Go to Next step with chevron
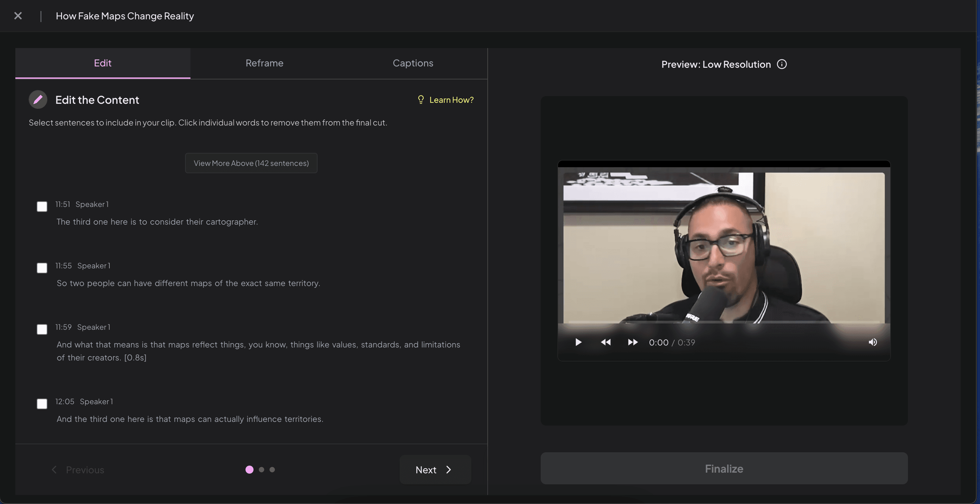Image resolution: width=980 pixels, height=504 pixels. 435,470
